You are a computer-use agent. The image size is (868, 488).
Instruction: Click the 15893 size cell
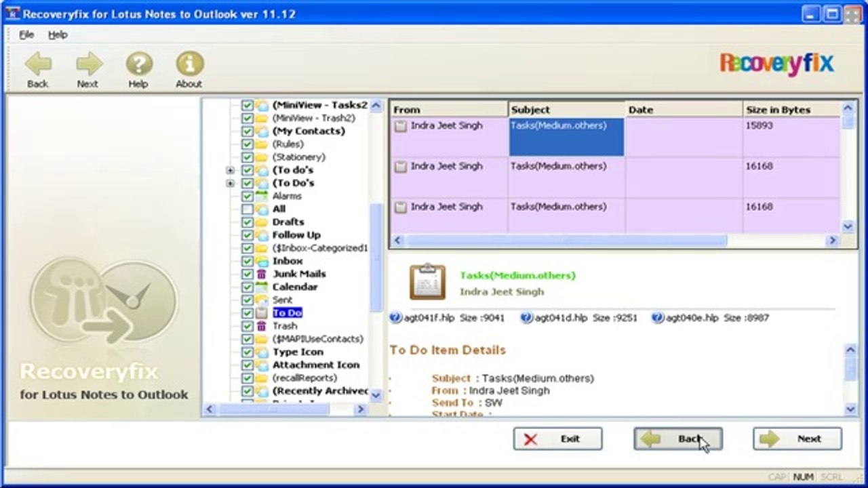792,137
